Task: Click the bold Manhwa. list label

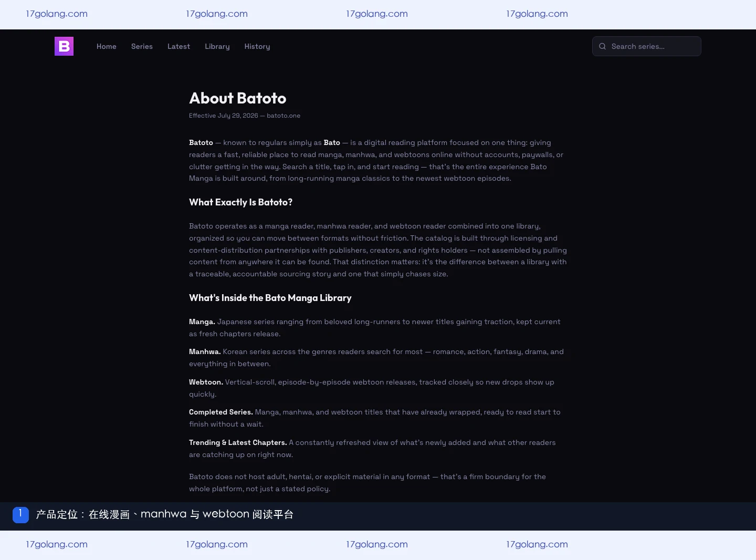Action: click(x=205, y=351)
